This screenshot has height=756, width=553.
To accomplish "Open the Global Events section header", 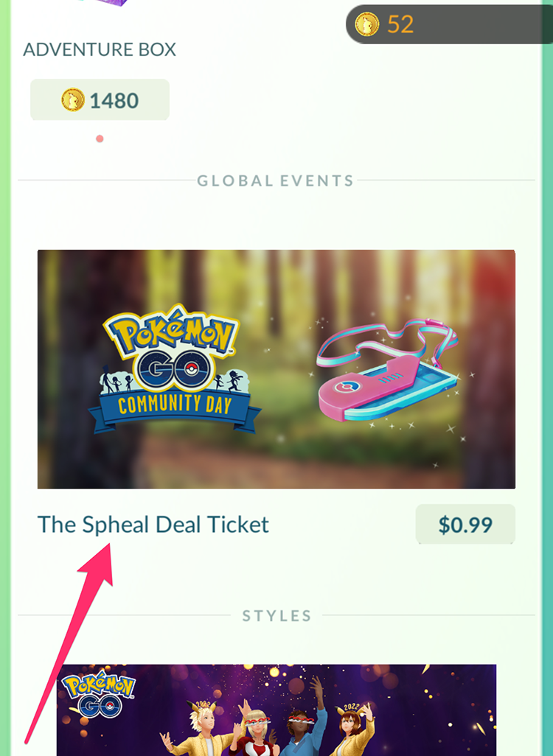I will tap(276, 181).
